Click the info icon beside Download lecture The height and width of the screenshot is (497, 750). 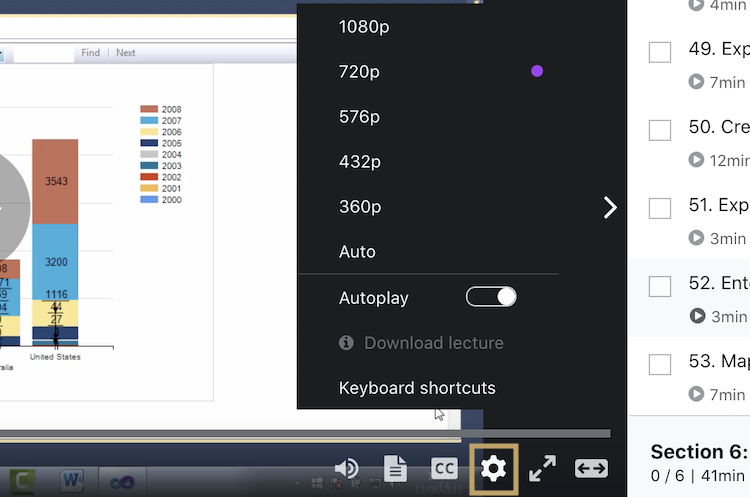[x=346, y=343]
